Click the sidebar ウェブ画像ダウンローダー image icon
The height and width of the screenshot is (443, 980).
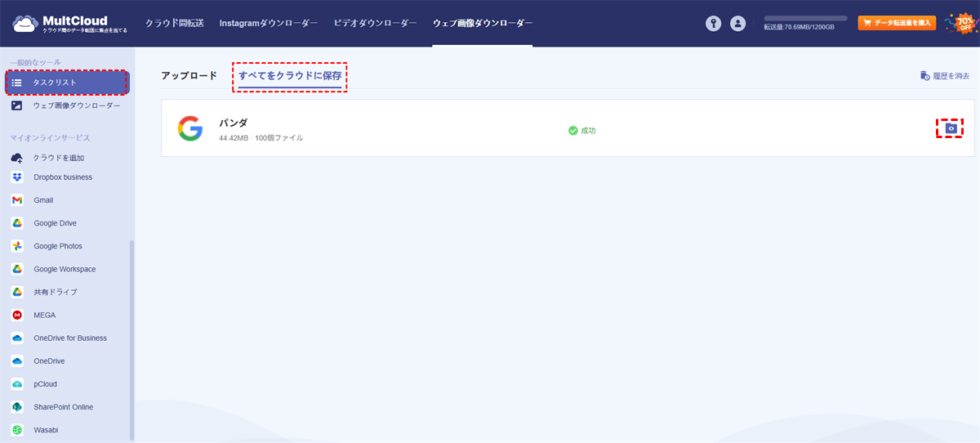17,105
